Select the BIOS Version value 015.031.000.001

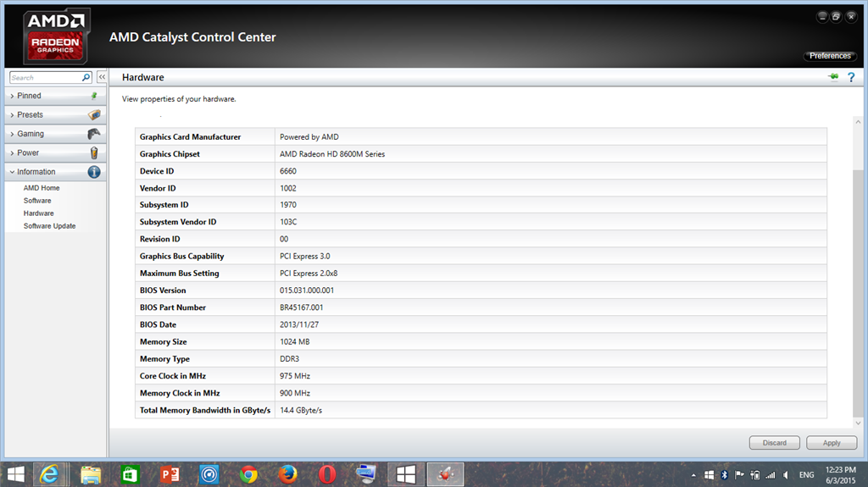click(307, 290)
